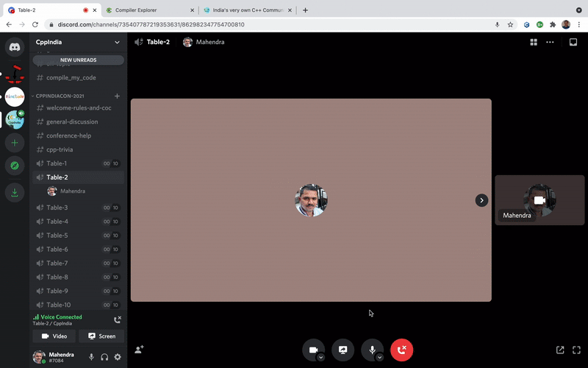Screen dimensions: 588x368
Task: Jump to NEW UNREADS
Action: (79, 60)
